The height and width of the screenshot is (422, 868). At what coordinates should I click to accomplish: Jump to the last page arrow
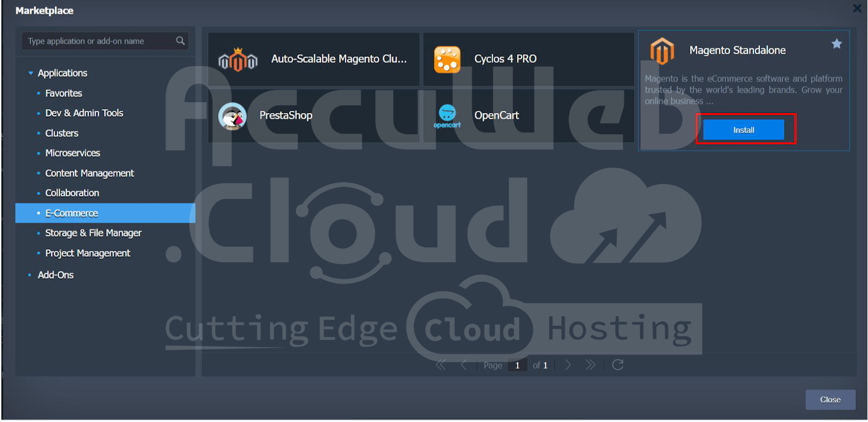point(590,365)
